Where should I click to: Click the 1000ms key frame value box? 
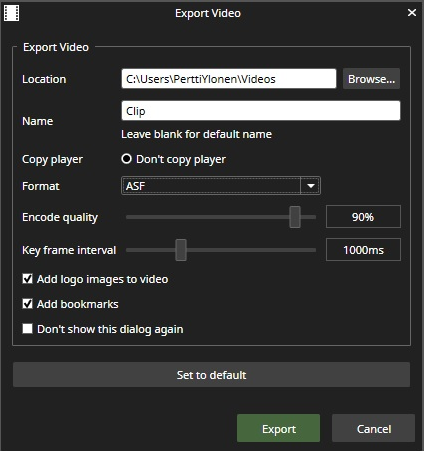click(363, 250)
